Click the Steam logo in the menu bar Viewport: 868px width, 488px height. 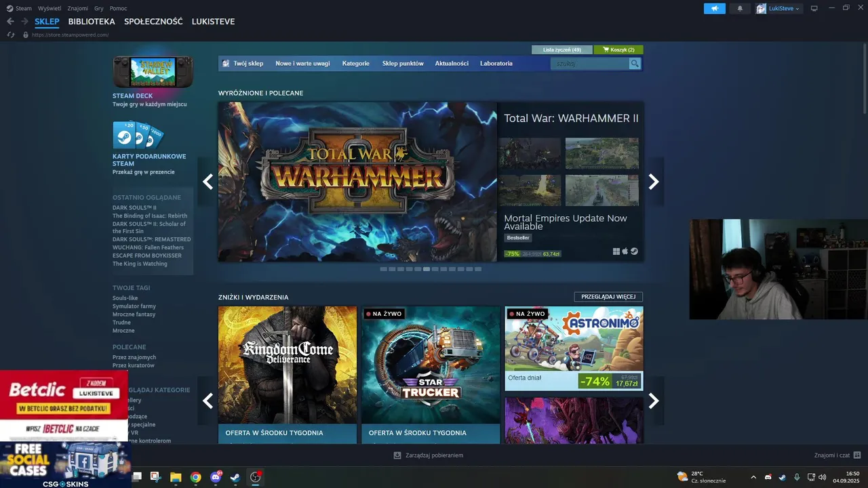coord(9,8)
